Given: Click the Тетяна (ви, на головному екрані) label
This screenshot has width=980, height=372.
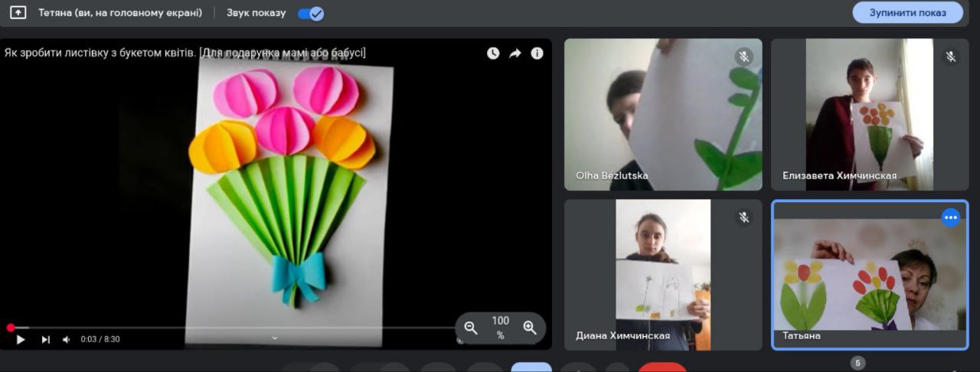Looking at the screenshot, I should pos(120,13).
